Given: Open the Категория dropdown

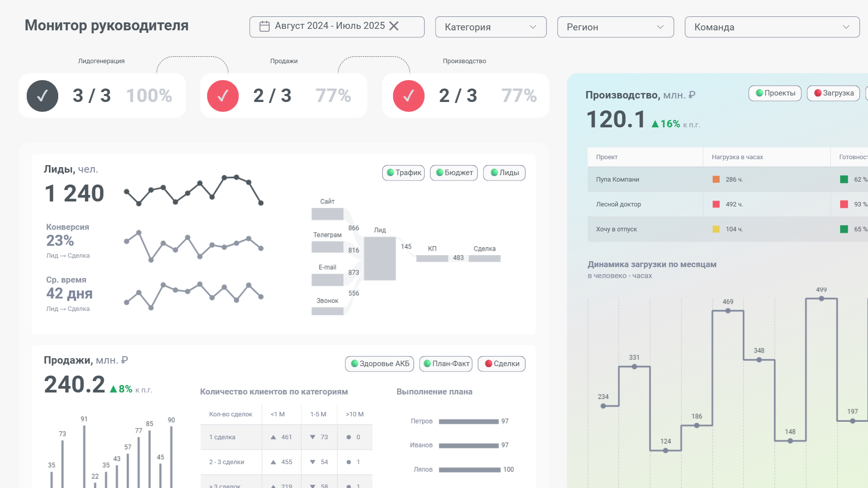Looking at the screenshot, I should point(491,27).
